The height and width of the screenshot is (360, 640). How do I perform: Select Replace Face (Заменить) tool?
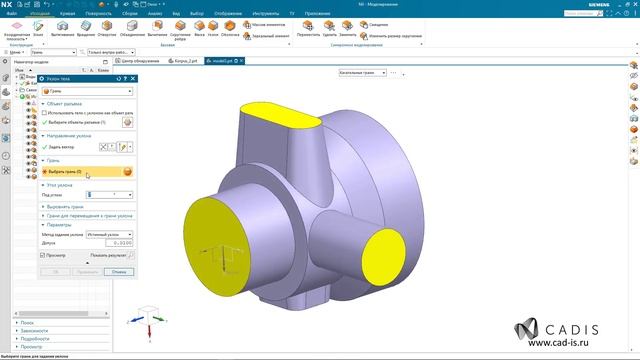point(347,28)
